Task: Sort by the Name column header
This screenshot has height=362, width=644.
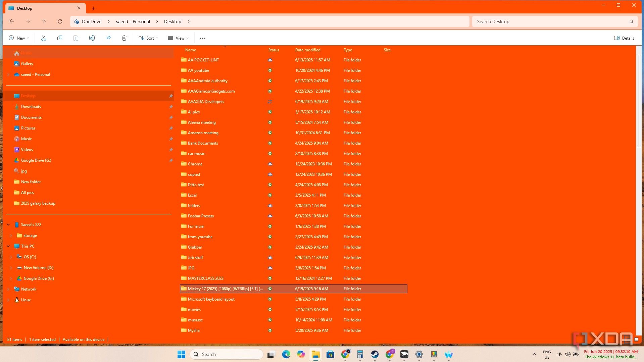Action: coord(191,50)
